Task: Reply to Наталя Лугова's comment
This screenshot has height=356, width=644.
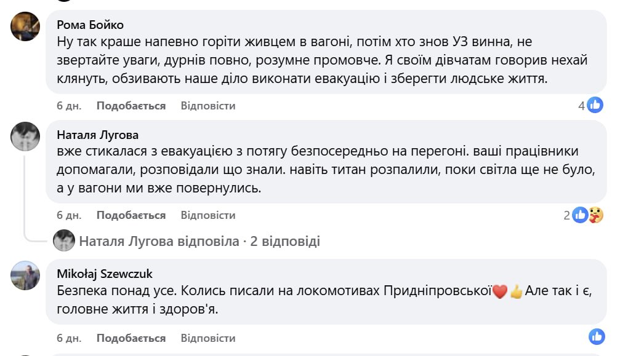Action: 208,215
